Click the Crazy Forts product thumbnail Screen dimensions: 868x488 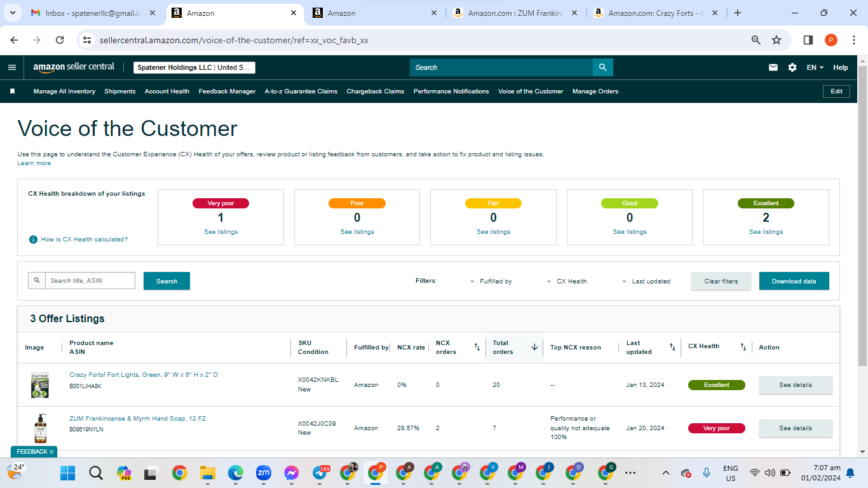click(40, 385)
